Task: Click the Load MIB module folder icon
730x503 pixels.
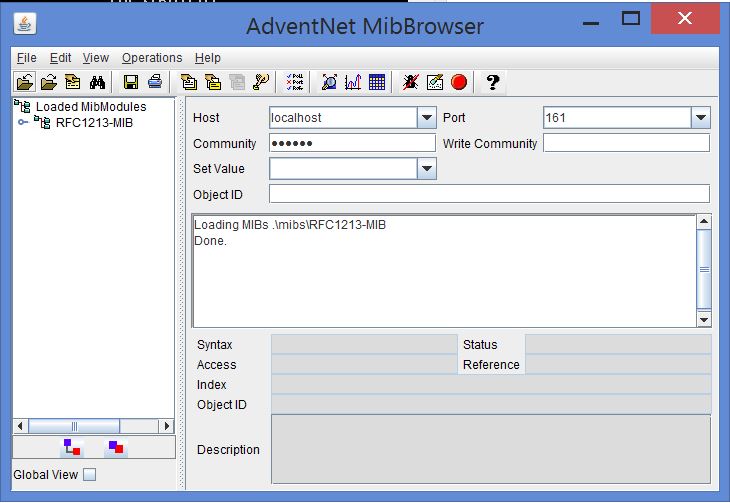Action: (x=24, y=82)
